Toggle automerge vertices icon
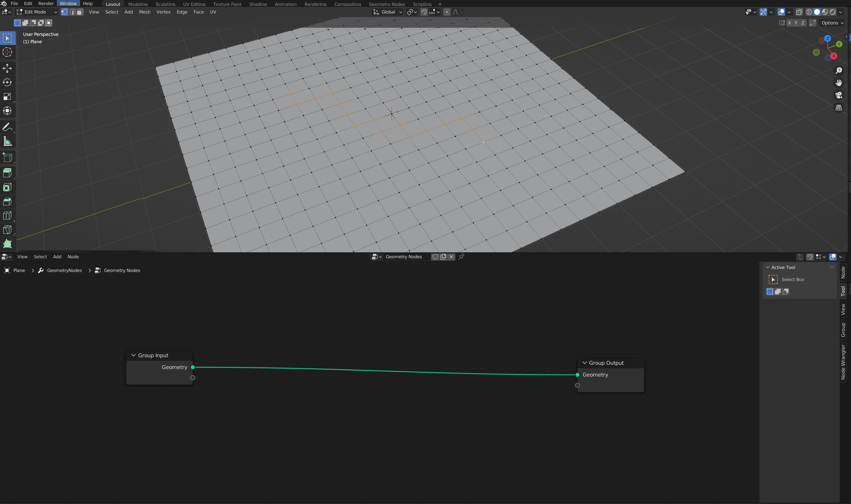The width and height of the screenshot is (851, 504). click(x=813, y=23)
